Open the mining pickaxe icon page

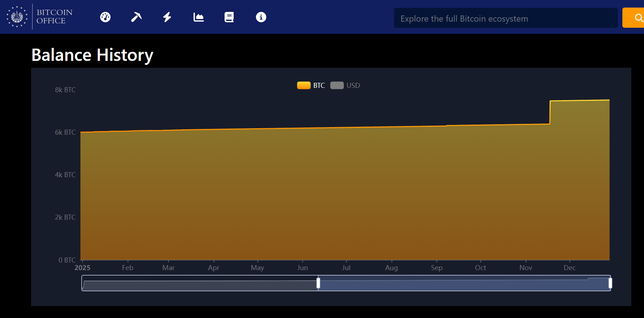(x=136, y=17)
